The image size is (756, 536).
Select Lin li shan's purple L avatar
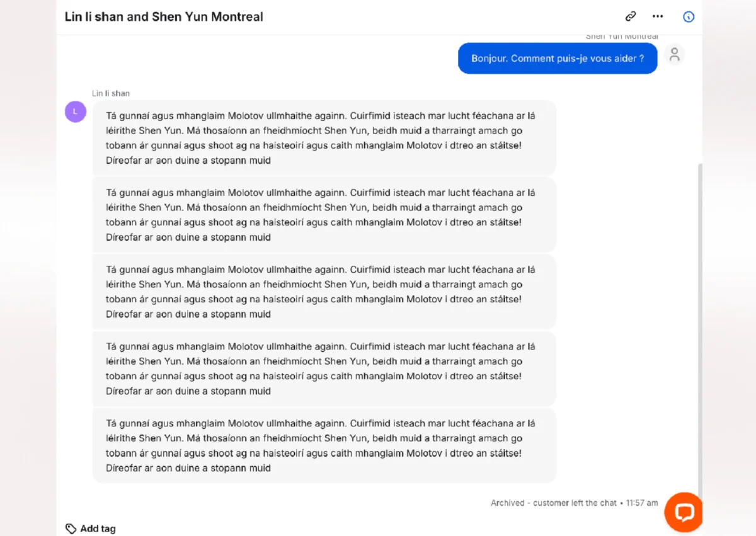tap(76, 111)
